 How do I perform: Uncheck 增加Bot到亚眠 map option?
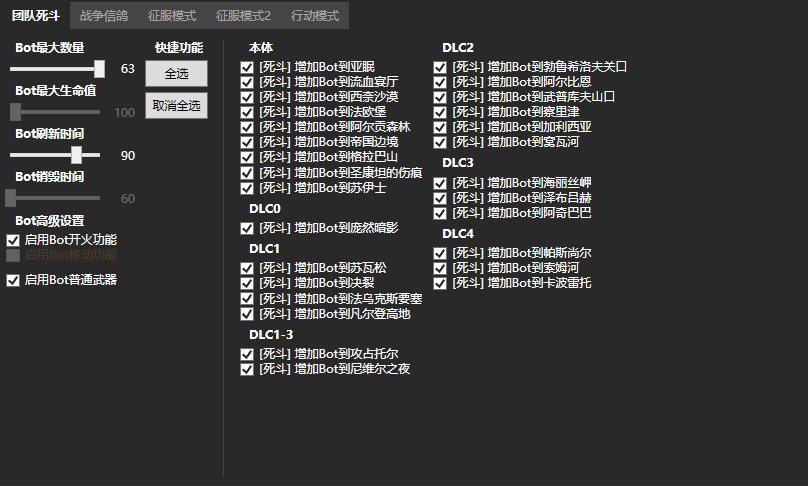[247, 67]
